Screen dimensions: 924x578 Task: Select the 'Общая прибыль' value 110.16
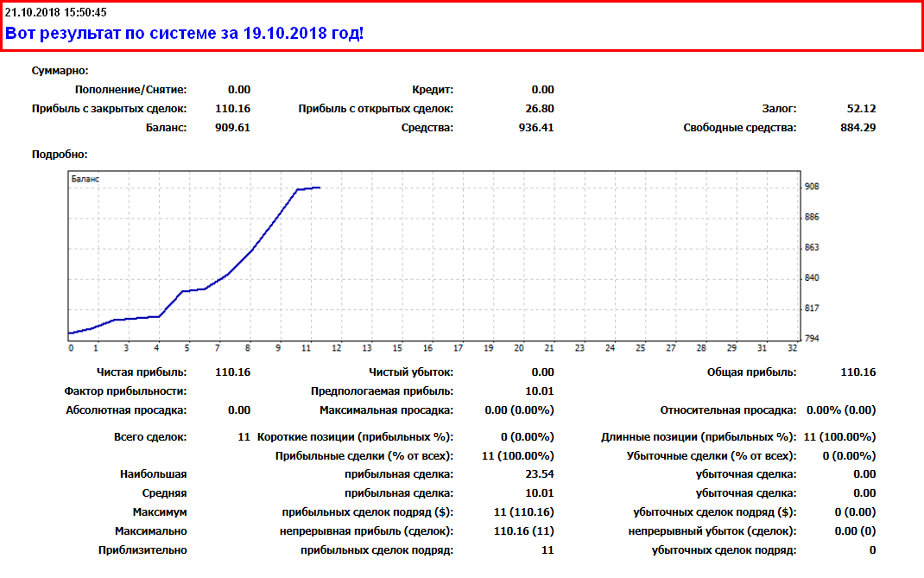858,372
